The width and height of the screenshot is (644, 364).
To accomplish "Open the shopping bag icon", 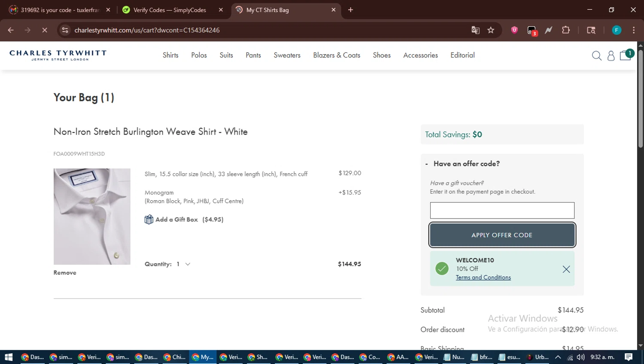I will pos(626,55).
